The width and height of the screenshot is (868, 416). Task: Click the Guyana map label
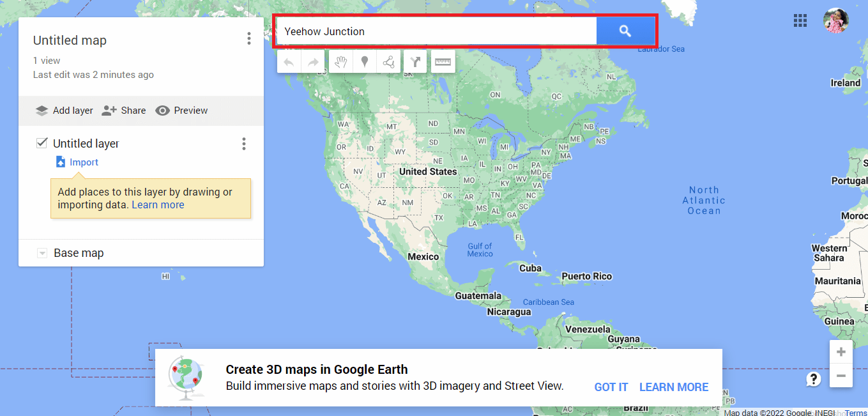pos(623,339)
